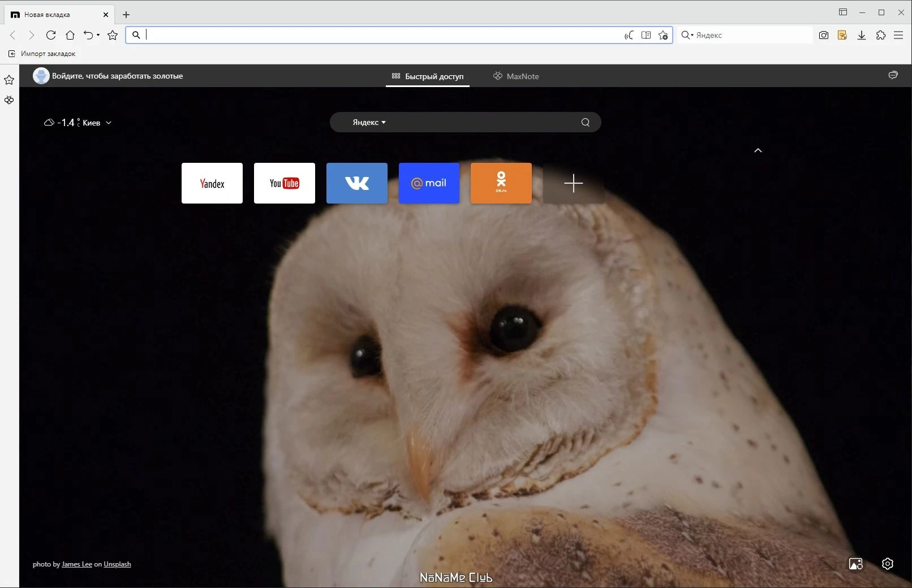912x588 pixels.
Task: Open the extensions puzzle icon
Action: [881, 35]
